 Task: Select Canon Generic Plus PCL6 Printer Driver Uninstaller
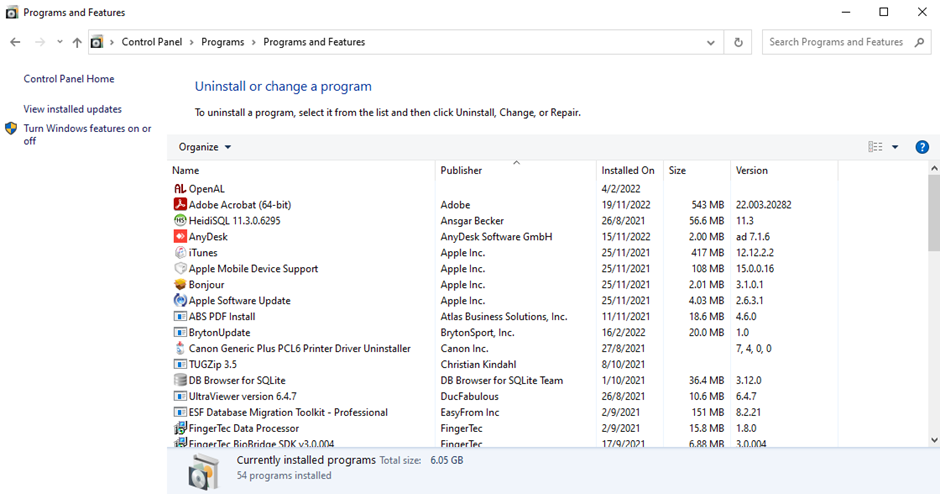pos(300,348)
